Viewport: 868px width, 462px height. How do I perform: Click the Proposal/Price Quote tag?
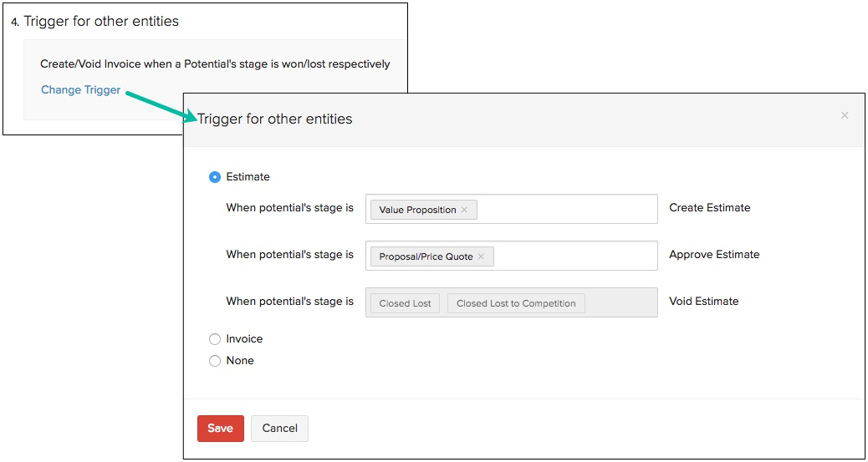click(426, 256)
